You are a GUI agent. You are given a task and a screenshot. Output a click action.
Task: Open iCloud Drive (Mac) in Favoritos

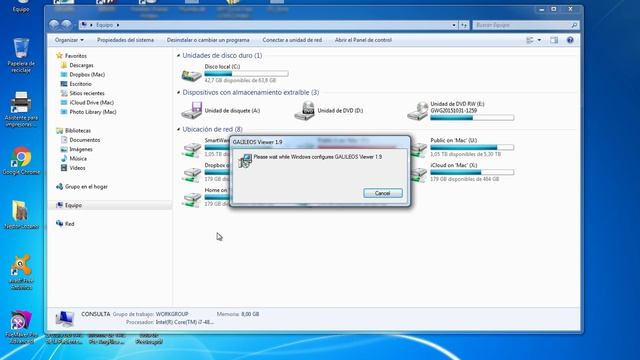(91, 103)
